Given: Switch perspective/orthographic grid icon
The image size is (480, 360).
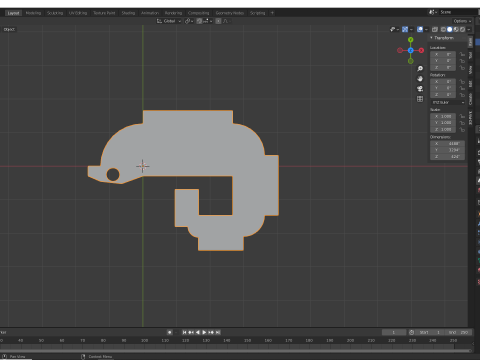Looking at the screenshot, I should tap(420, 99).
